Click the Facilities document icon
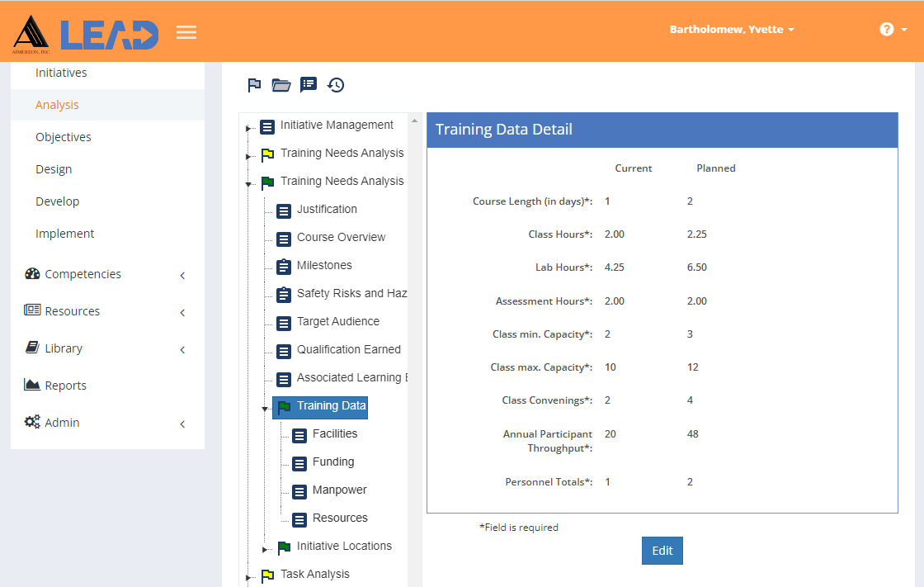924x587 pixels. (299, 436)
